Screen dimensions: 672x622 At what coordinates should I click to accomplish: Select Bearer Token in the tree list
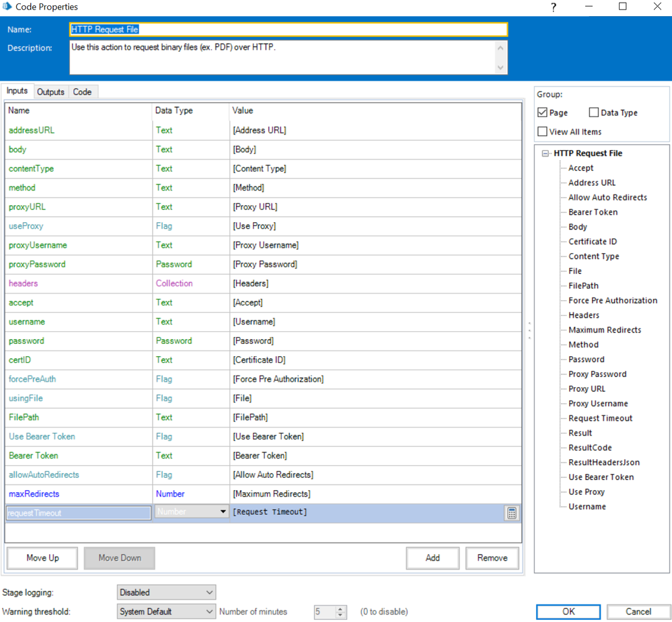[x=593, y=212]
